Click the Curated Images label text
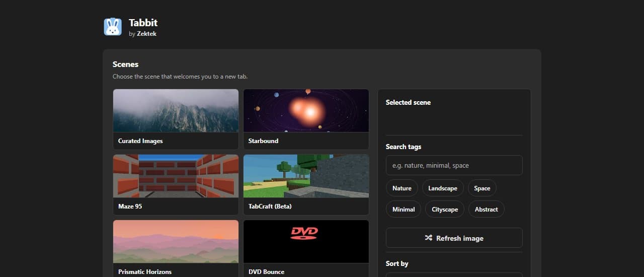 (140, 141)
